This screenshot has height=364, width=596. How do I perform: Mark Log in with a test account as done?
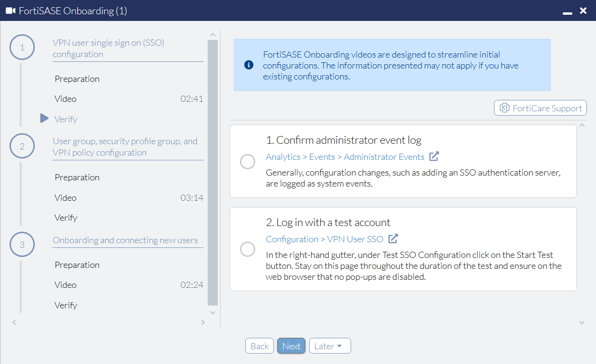coord(248,249)
